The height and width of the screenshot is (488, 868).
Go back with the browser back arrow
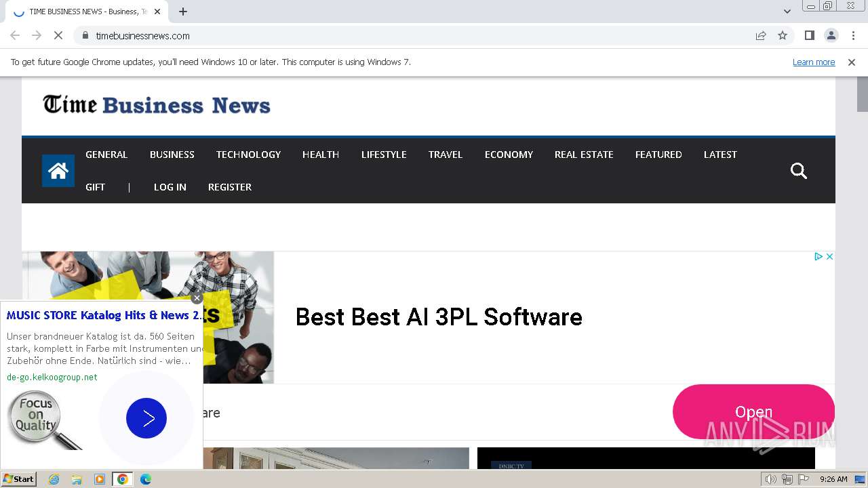point(15,35)
